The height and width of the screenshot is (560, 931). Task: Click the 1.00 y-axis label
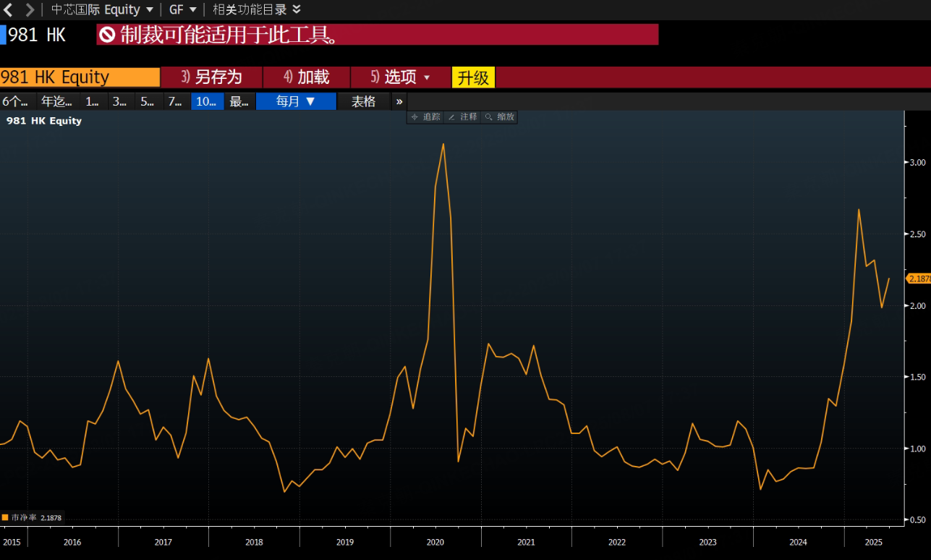(917, 449)
